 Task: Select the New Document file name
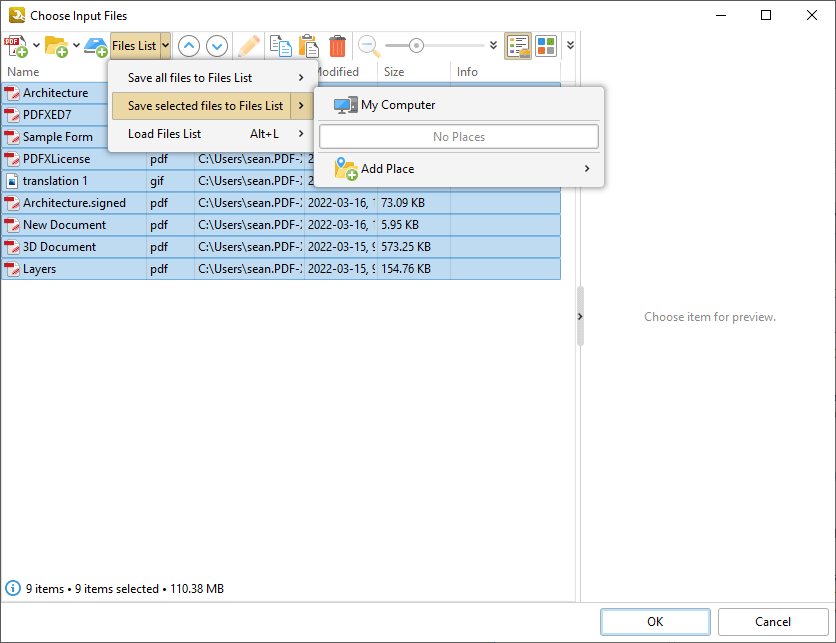coord(65,225)
